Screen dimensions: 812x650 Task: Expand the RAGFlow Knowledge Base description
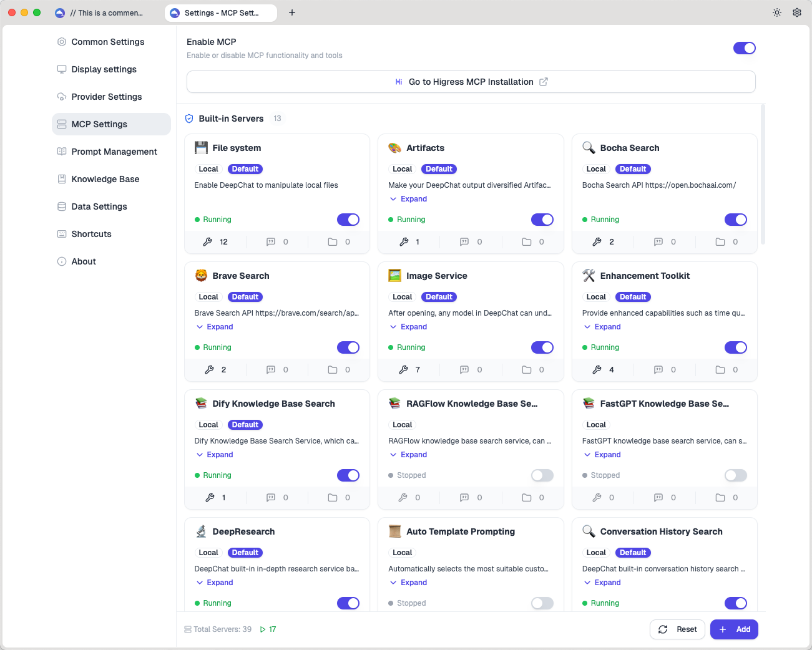(x=408, y=455)
